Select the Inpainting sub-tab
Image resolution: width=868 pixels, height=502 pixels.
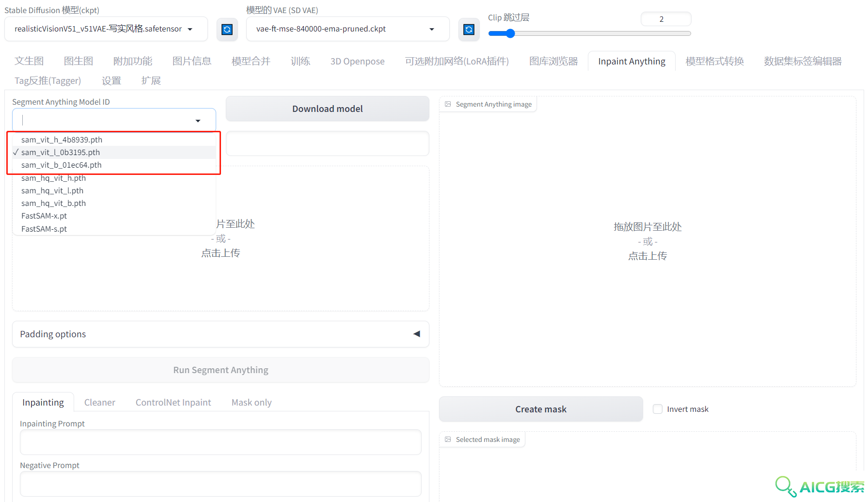[x=43, y=402]
